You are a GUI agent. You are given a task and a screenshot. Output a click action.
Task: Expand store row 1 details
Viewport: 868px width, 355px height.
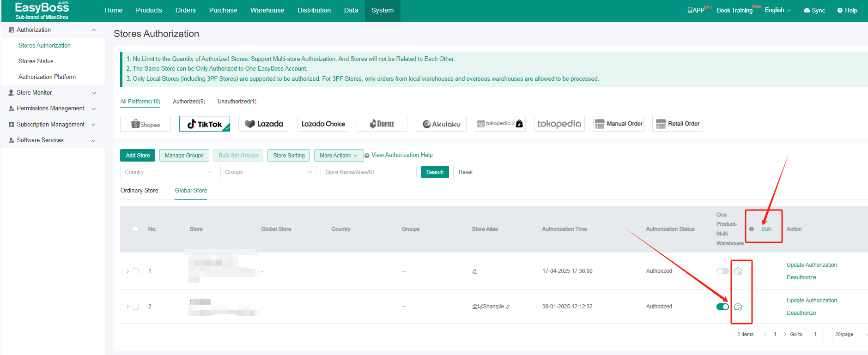click(x=127, y=271)
